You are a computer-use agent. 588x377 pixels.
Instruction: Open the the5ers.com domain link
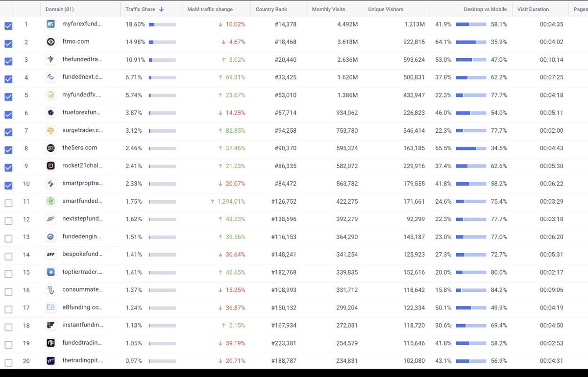pyautogui.click(x=80, y=147)
